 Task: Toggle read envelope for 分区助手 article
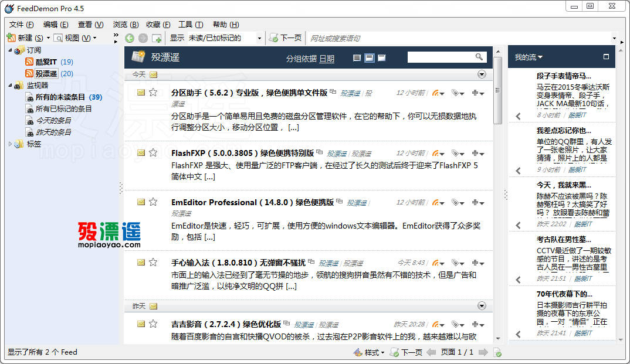[141, 92]
